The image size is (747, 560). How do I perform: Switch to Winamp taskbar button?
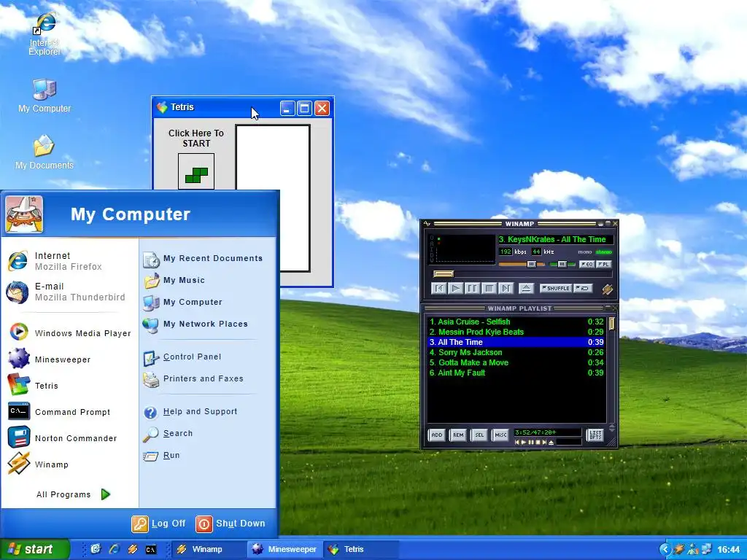(x=207, y=549)
